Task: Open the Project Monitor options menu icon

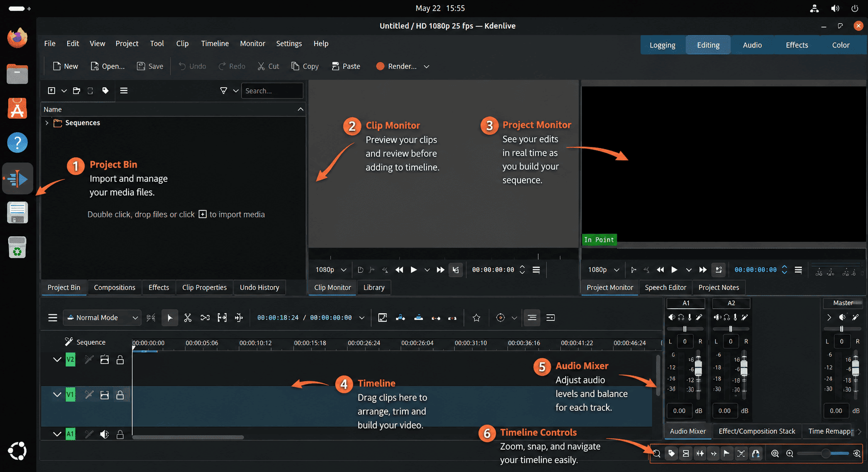Action: (799, 269)
